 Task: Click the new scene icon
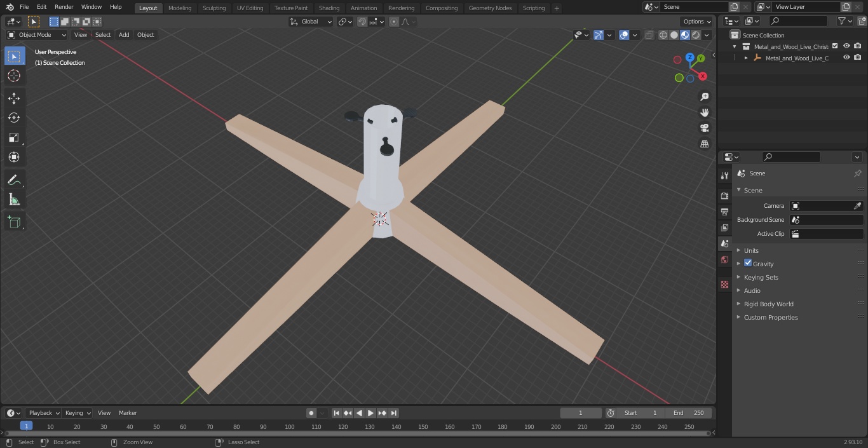coord(734,7)
